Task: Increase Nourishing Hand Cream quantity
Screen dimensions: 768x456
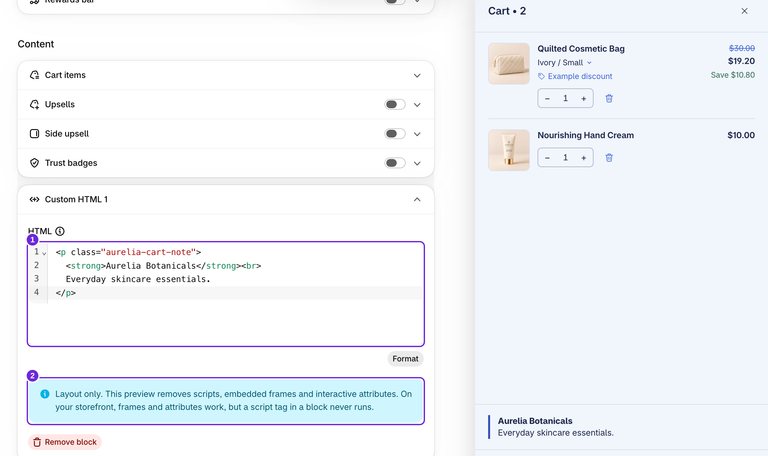Action: click(x=583, y=158)
